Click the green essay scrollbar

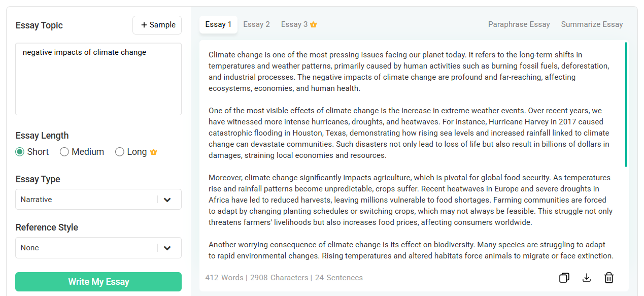626,105
